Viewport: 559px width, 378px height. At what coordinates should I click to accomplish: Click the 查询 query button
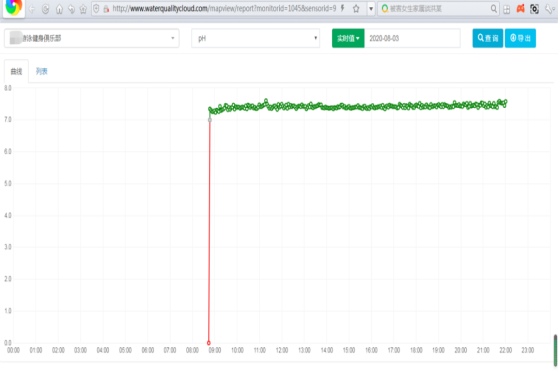[488, 38]
